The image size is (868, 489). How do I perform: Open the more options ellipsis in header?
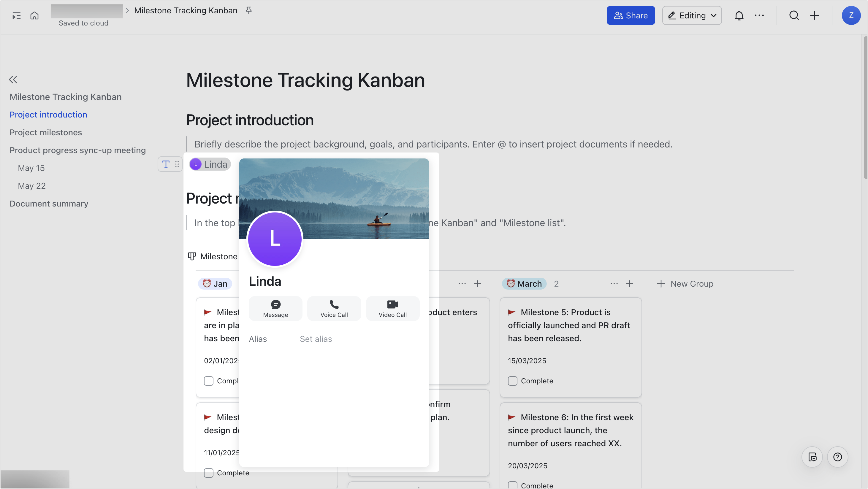[759, 15]
